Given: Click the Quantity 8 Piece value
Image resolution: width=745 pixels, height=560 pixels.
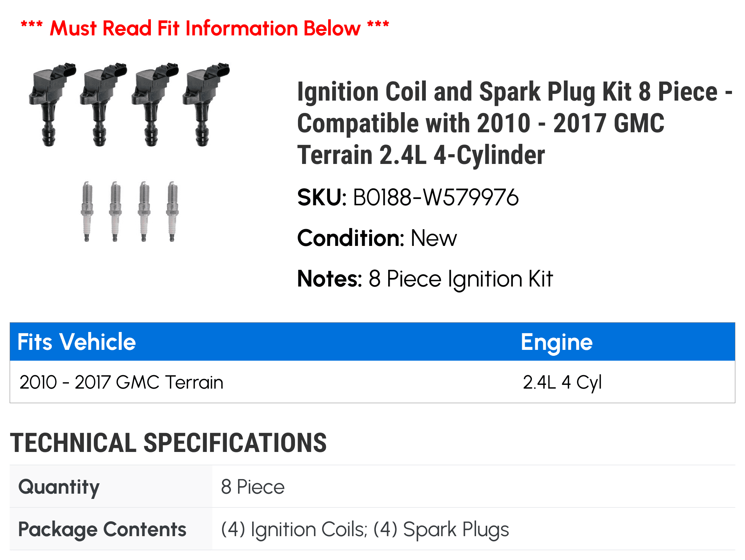Looking at the screenshot, I should (x=253, y=487).
